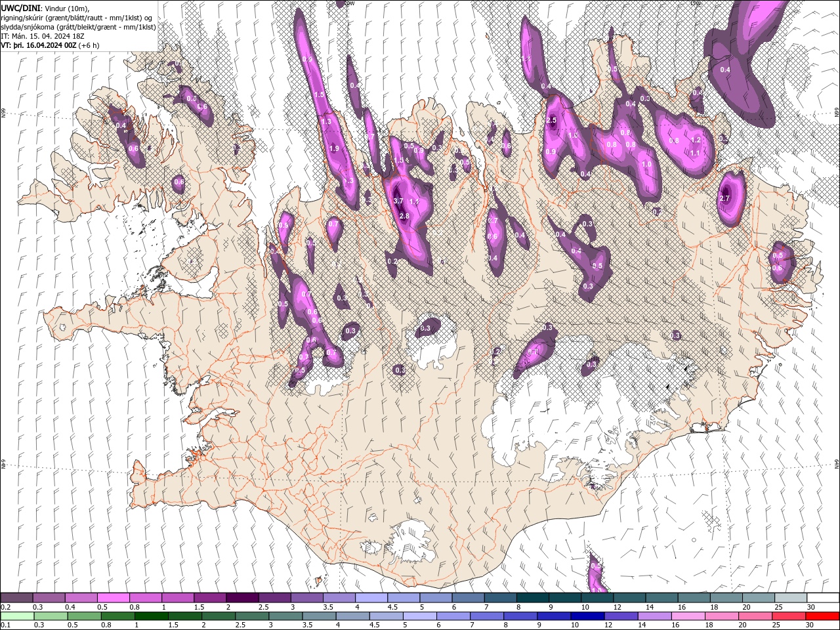
Task: Pick the pale green 0.1 swatch in rain scale
Action: tap(16, 616)
